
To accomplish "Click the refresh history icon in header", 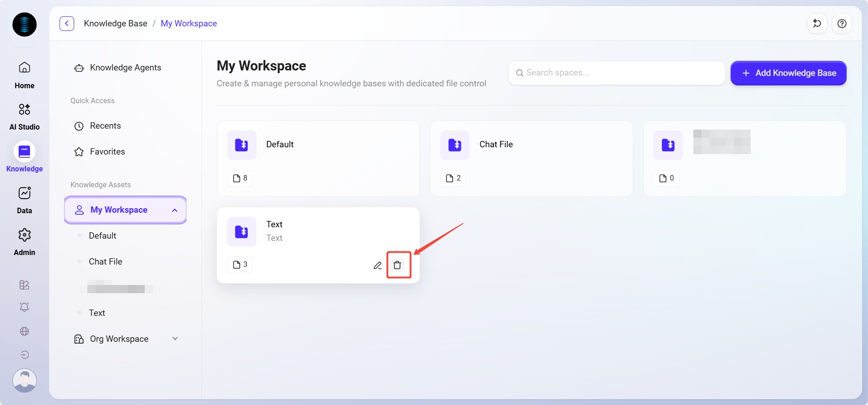I will pos(817,24).
